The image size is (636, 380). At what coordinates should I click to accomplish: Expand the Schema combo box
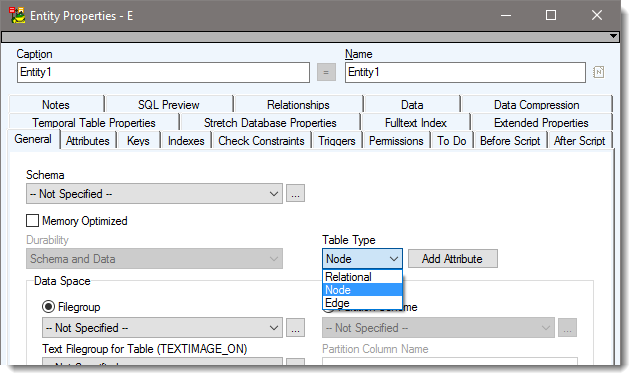pyautogui.click(x=154, y=193)
